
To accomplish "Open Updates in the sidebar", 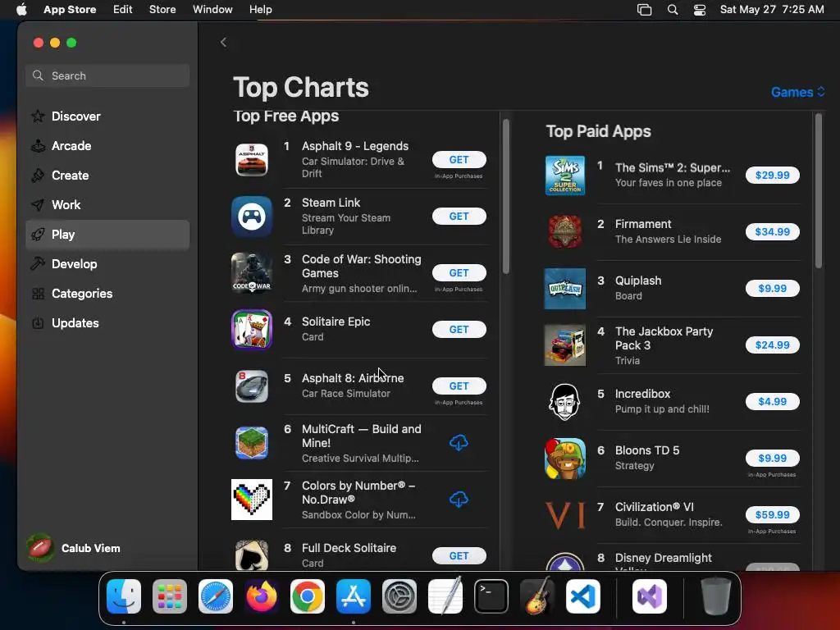I will coord(107,323).
